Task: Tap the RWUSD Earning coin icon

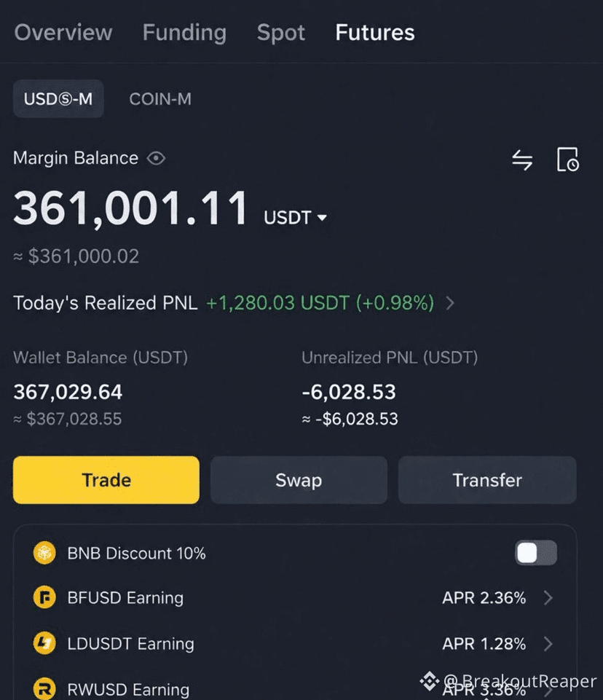Action: (x=44, y=688)
